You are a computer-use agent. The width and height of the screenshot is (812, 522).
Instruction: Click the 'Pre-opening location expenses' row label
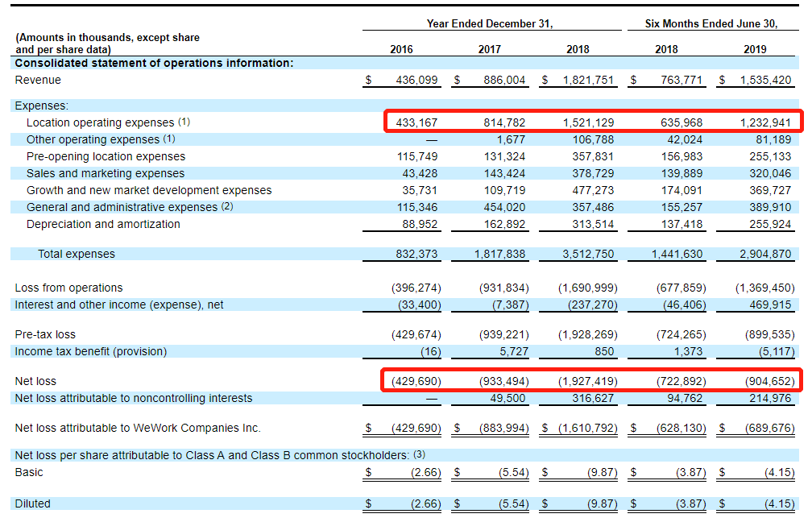pos(106,156)
